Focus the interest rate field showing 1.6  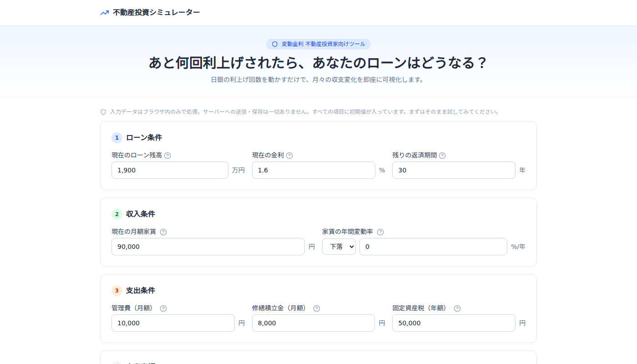click(313, 170)
